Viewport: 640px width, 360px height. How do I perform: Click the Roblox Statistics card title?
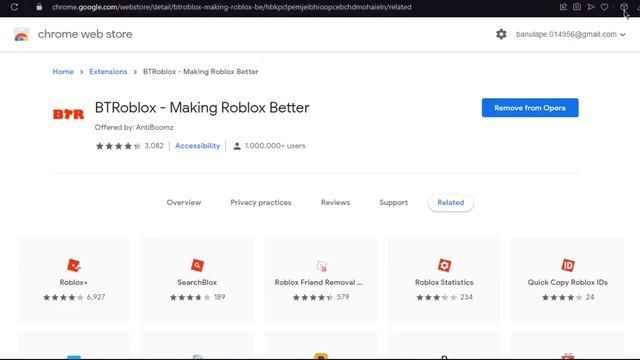pos(444,282)
